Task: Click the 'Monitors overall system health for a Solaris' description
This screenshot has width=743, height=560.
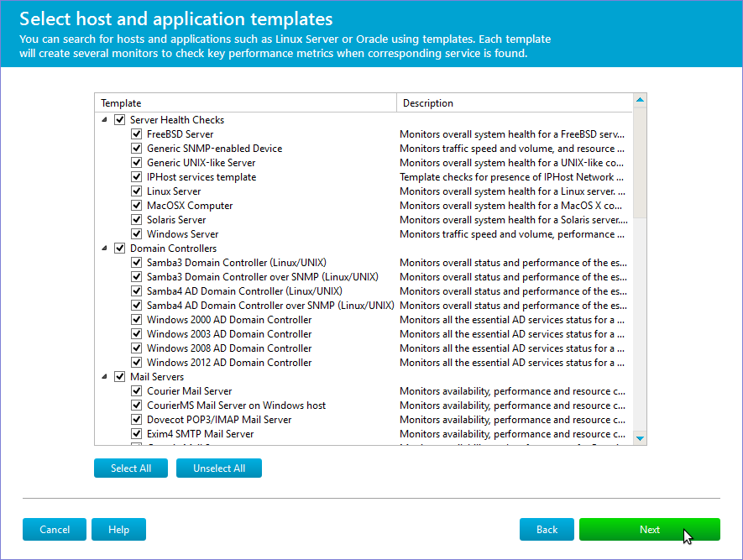Action: point(514,219)
